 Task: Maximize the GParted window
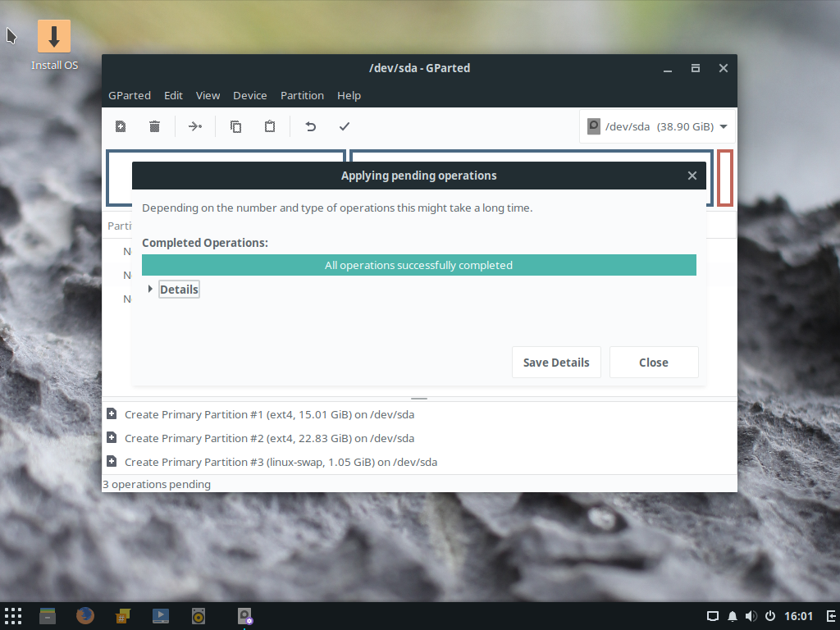[x=696, y=68]
